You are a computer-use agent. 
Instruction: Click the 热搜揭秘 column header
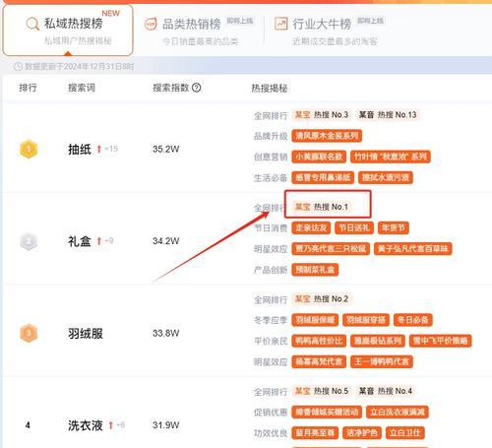tap(270, 88)
